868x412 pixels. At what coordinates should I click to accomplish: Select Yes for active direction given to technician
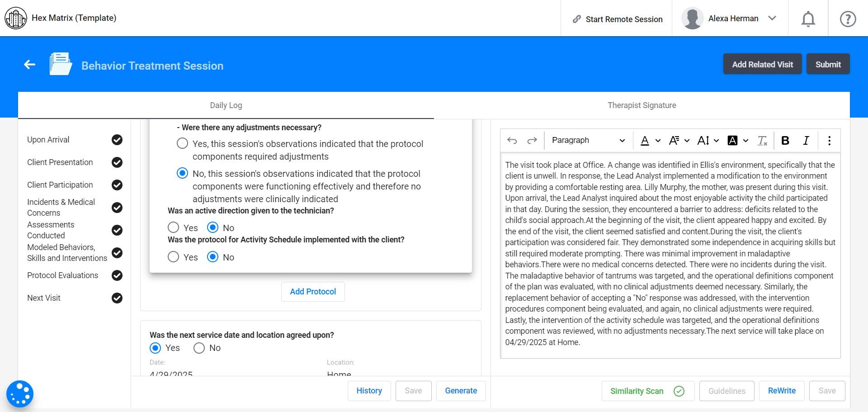click(x=174, y=227)
